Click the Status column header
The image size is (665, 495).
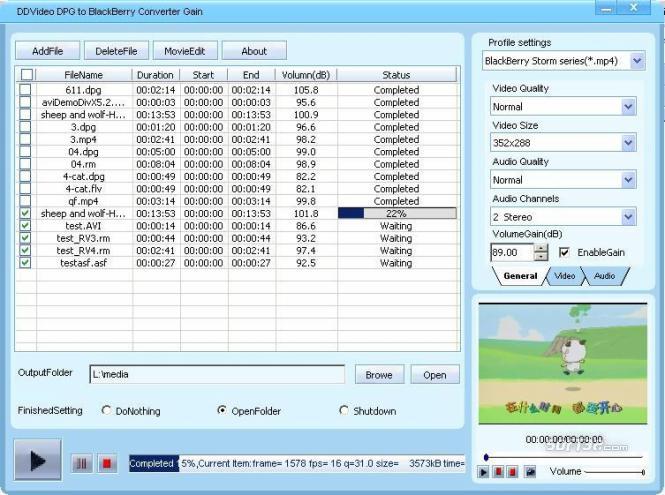(x=396, y=75)
